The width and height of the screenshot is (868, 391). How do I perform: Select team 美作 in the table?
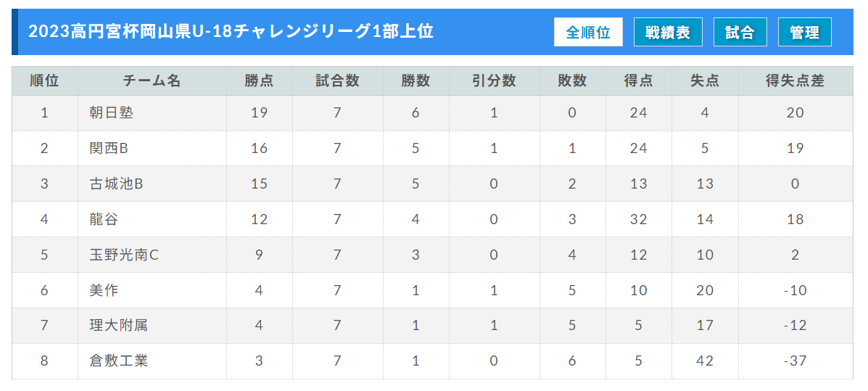click(104, 290)
